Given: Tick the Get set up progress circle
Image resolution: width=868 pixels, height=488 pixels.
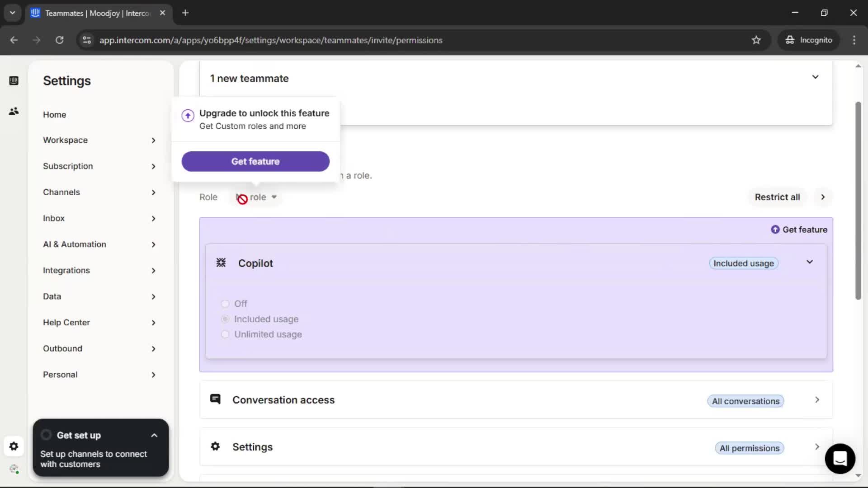Looking at the screenshot, I should pyautogui.click(x=46, y=435).
